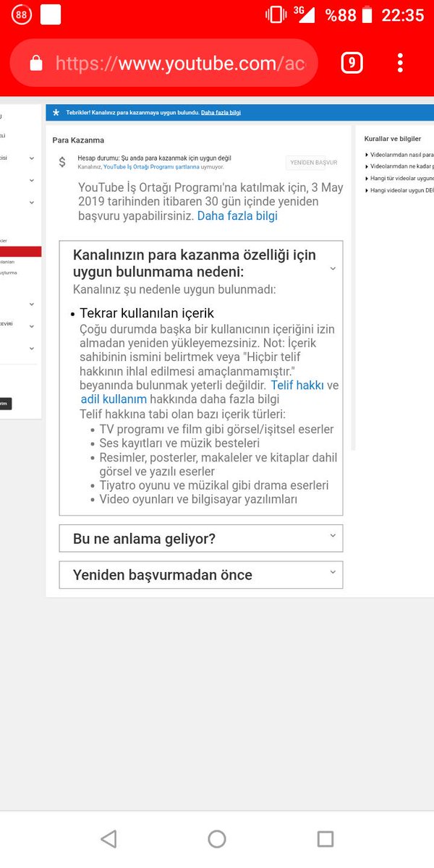
Task: Collapse the 'uygun bulunmama nedeni' section chevron
Action: tap(333, 268)
